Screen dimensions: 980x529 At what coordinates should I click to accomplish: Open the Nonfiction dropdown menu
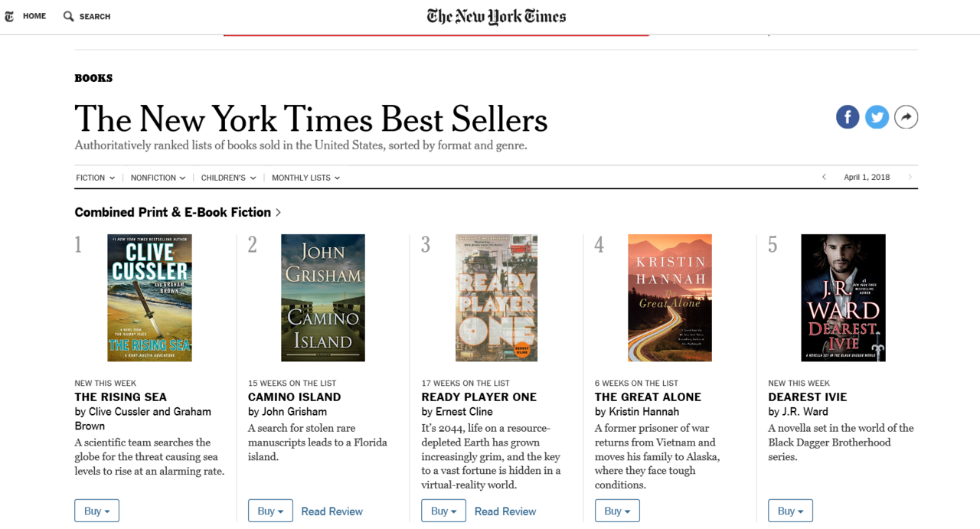tap(158, 178)
